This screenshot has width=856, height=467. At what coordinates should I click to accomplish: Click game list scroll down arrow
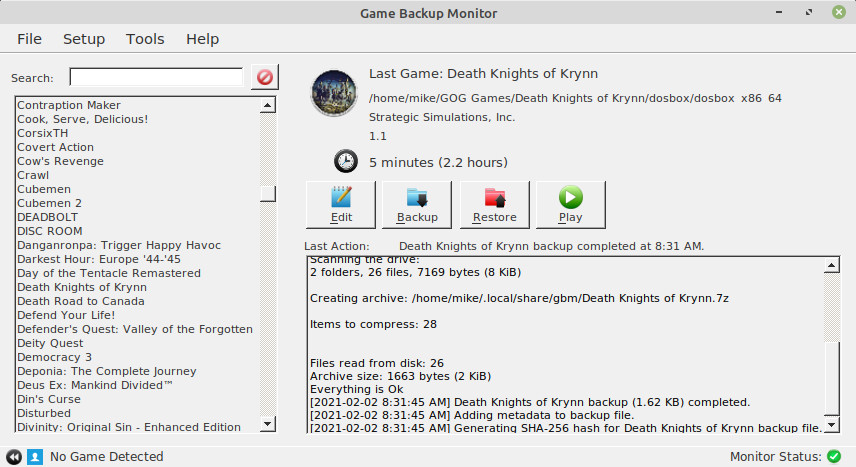click(268, 424)
